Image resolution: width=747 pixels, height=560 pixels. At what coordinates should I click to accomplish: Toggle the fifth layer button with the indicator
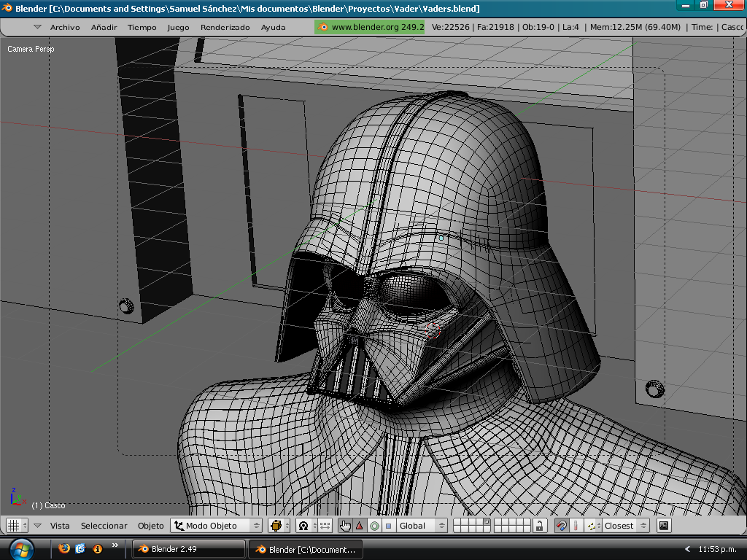(487, 522)
